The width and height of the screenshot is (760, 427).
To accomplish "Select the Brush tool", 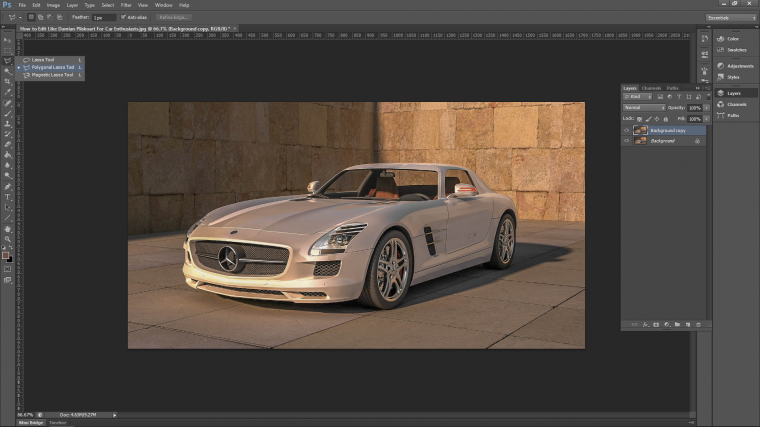I will [7, 113].
